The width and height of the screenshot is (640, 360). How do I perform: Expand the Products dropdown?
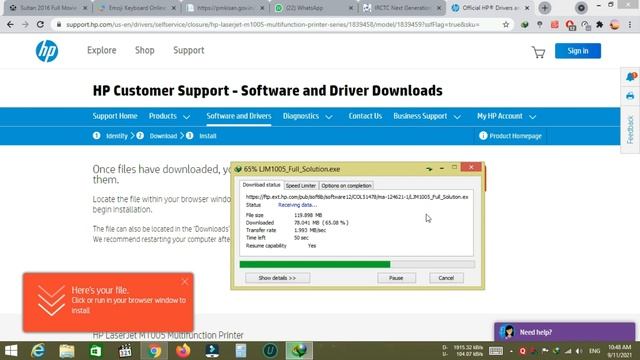coord(169,116)
